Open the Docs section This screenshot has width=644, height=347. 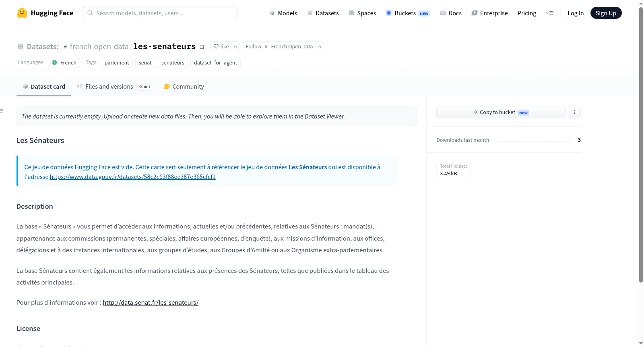coord(451,13)
